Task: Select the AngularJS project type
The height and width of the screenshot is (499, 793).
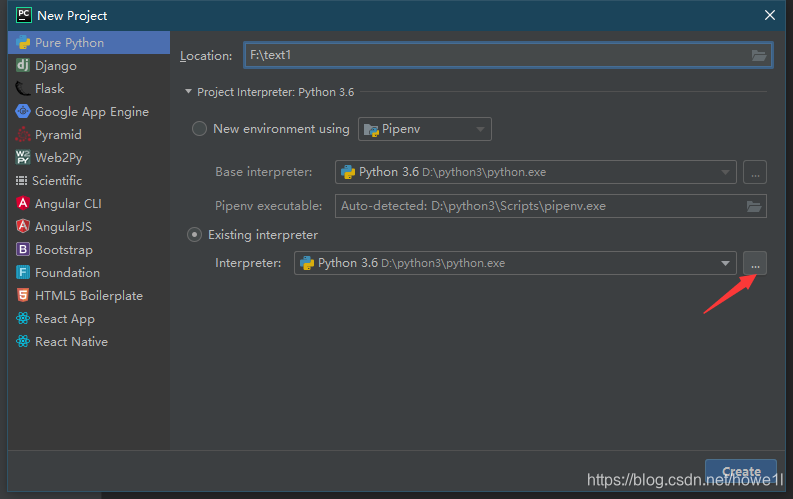Action: [x=89, y=226]
